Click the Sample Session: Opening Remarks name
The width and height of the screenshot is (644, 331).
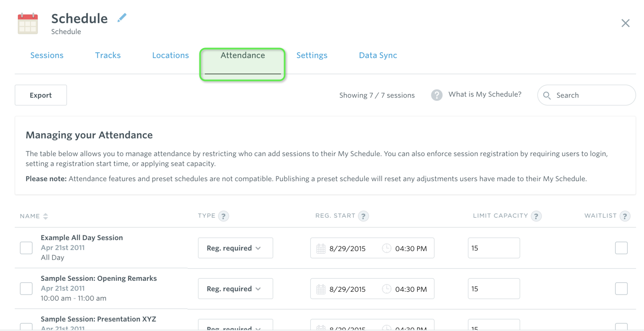tap(99, 278)
